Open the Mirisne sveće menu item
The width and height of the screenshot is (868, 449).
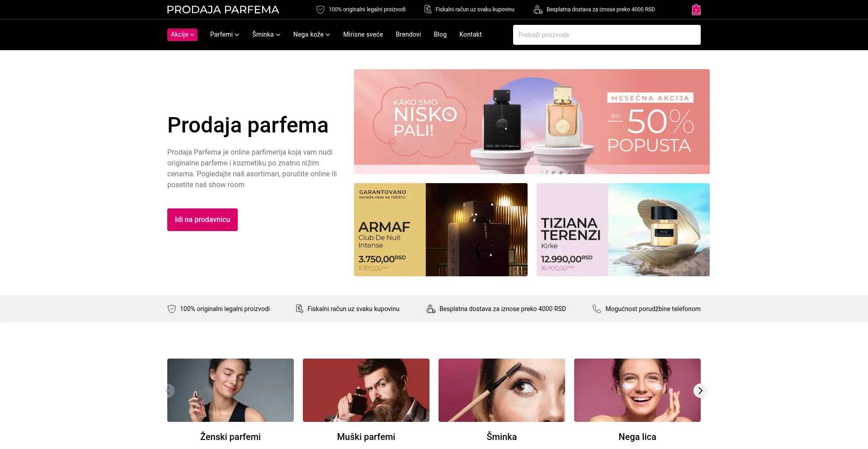tap(363, 35)
